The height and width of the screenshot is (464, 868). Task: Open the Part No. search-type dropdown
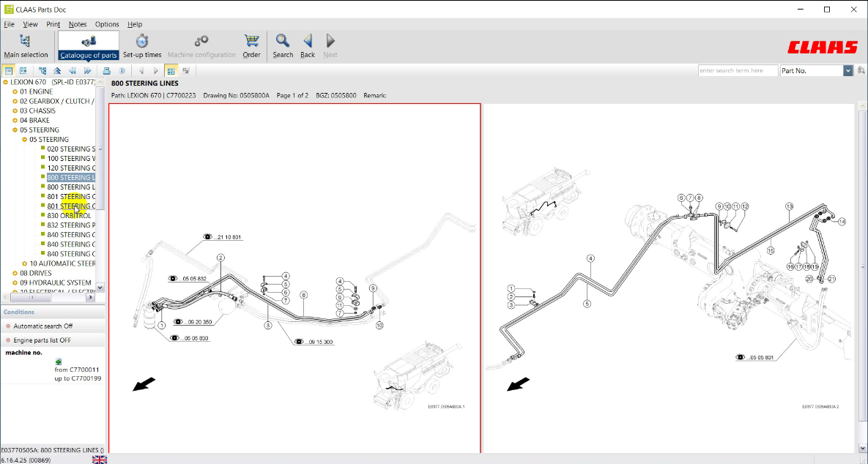click(847, 71)
